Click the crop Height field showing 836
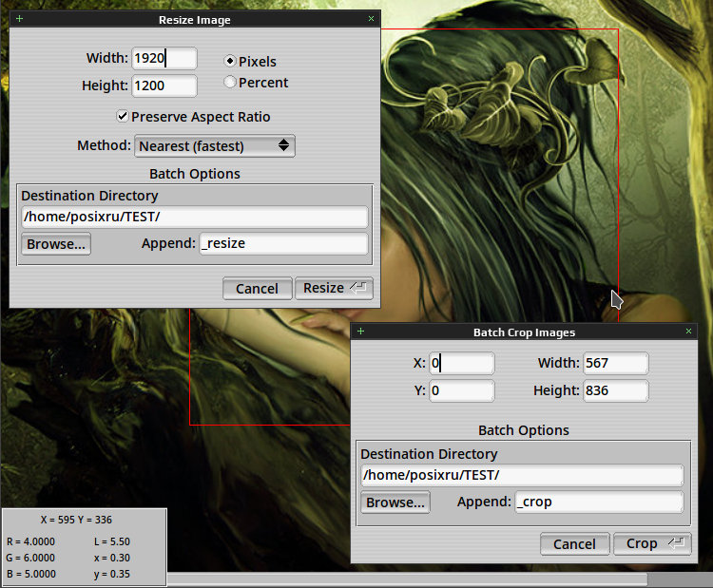 click(616, 390)
